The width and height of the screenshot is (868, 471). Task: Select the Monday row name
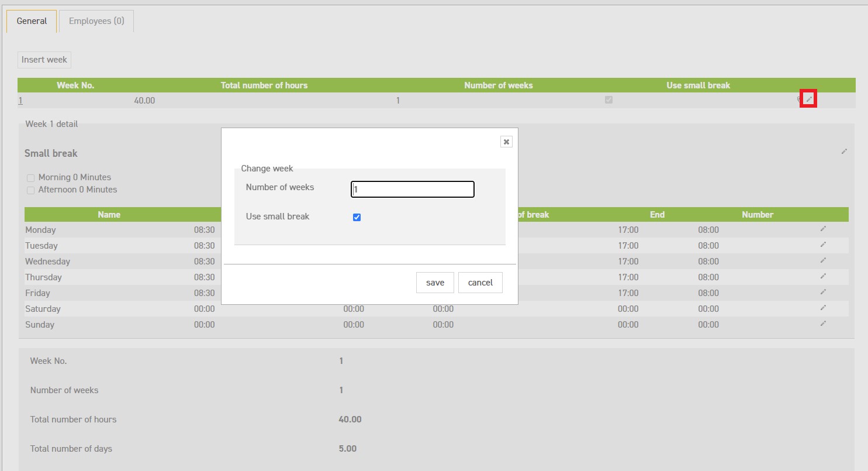(41, 230)
